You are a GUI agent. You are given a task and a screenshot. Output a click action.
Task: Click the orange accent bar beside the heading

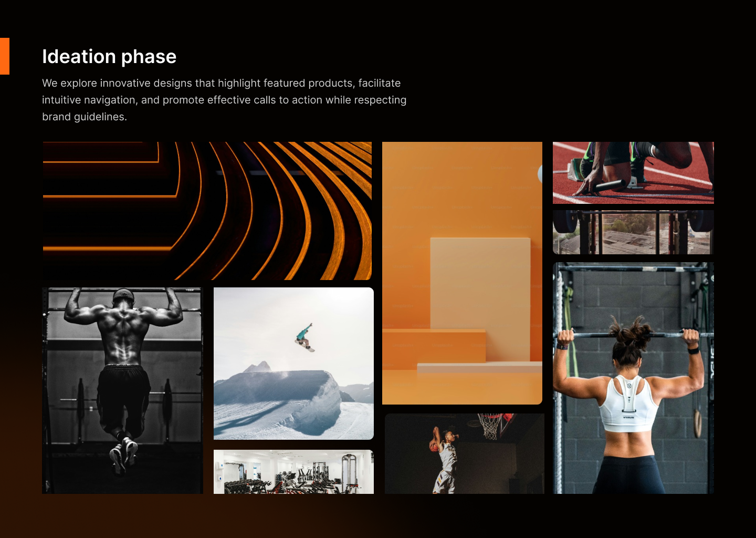pos(4,56)
